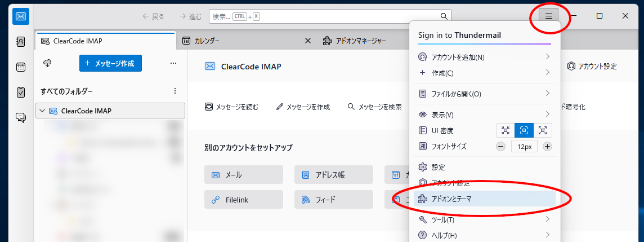Switch to the ClearCode IMAP tab
The height and width of the screenshot is (242, 644).
click(x=106, y=41)
